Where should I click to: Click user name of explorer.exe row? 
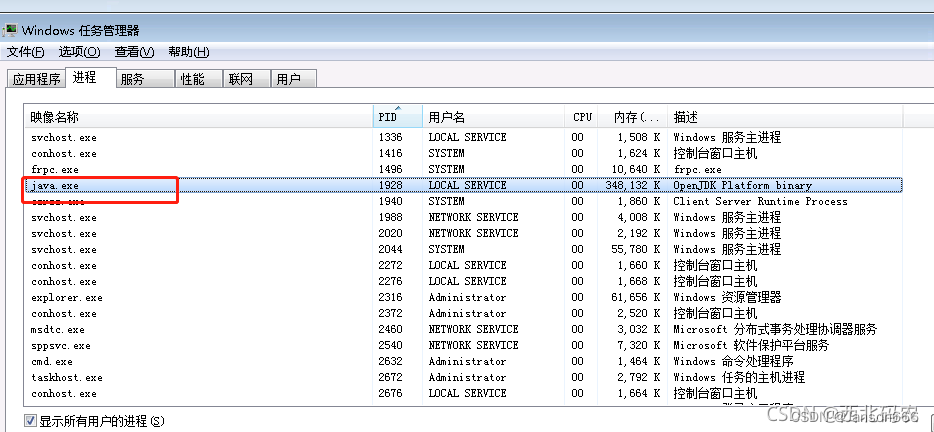point(467,297)
